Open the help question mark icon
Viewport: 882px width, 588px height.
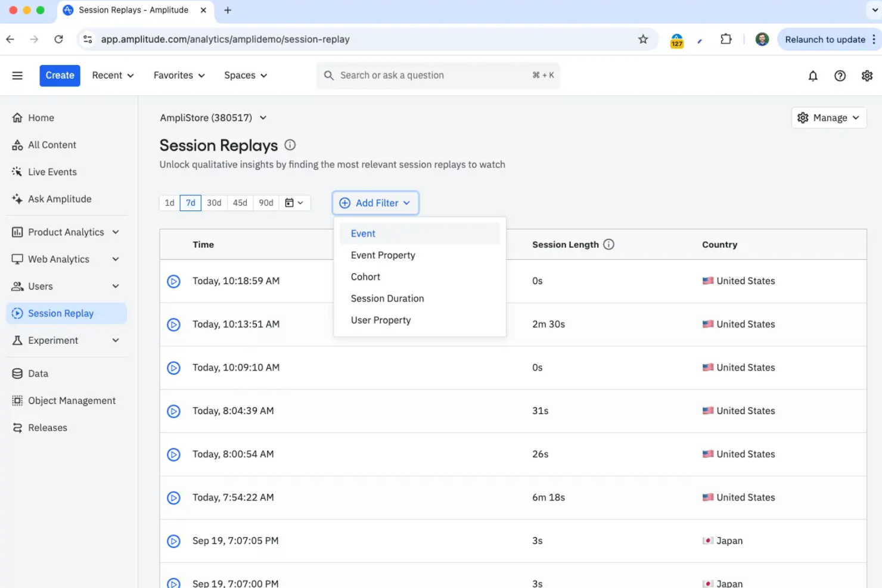[840, 76]
